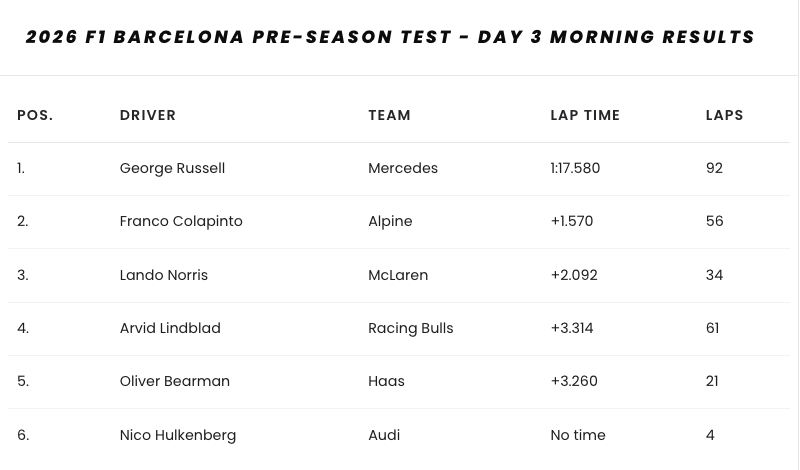This screenshot has height=470, width=800.
Task: Click the No time entry for Audi
Action: click(x=578, y=435)
